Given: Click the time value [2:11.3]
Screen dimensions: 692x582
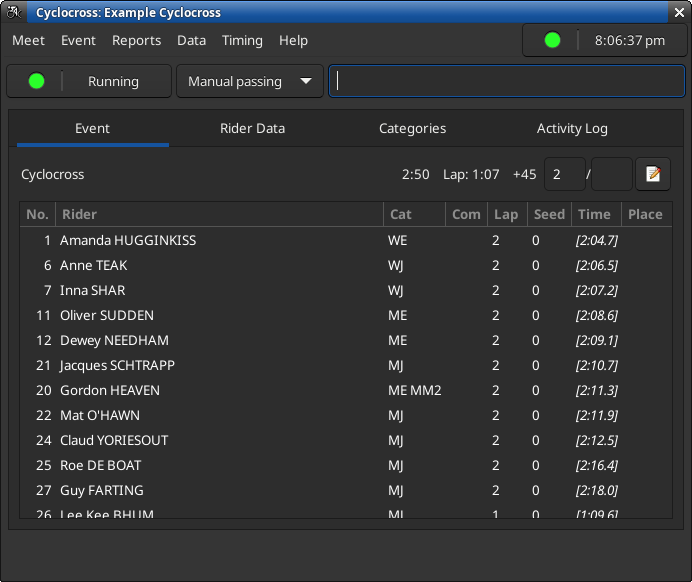Looking at the screenshot, I should [x=597, y=391].
